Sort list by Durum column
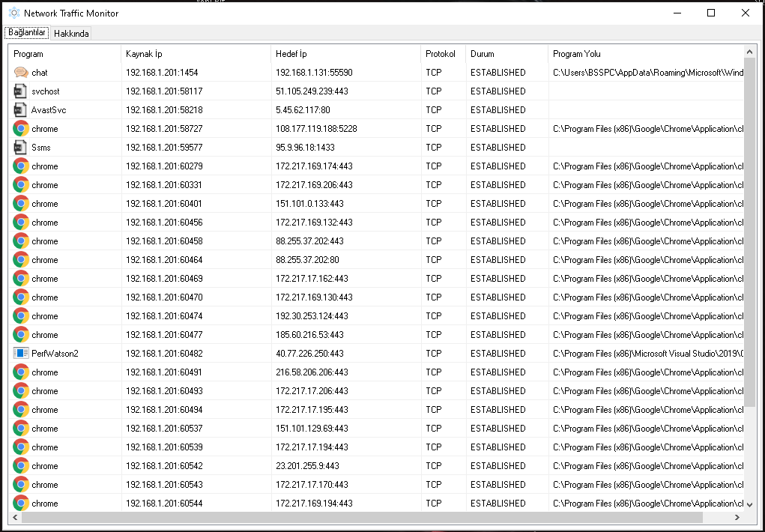 [x=507, y=54]
